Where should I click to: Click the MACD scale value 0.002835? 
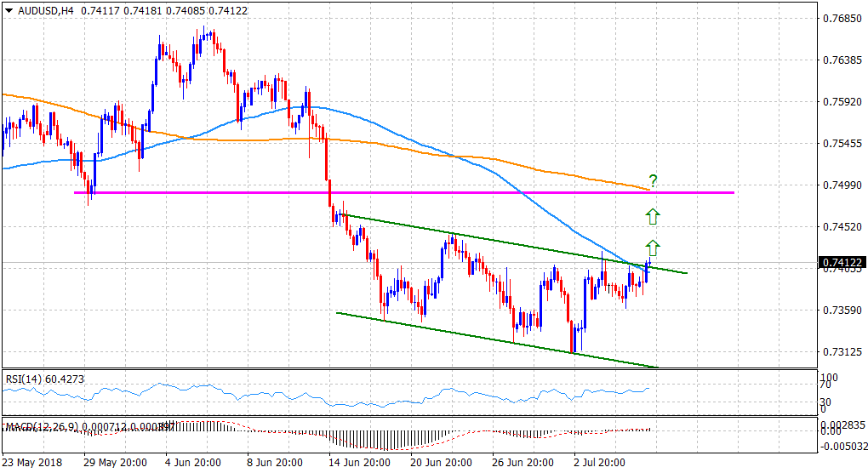click(841, 423)
